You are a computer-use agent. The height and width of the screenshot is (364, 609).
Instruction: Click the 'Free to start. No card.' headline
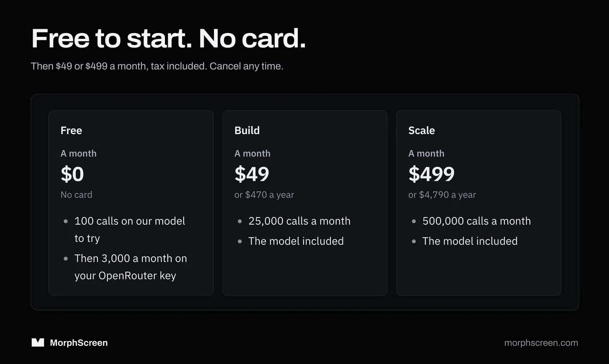tap(168, 38)
